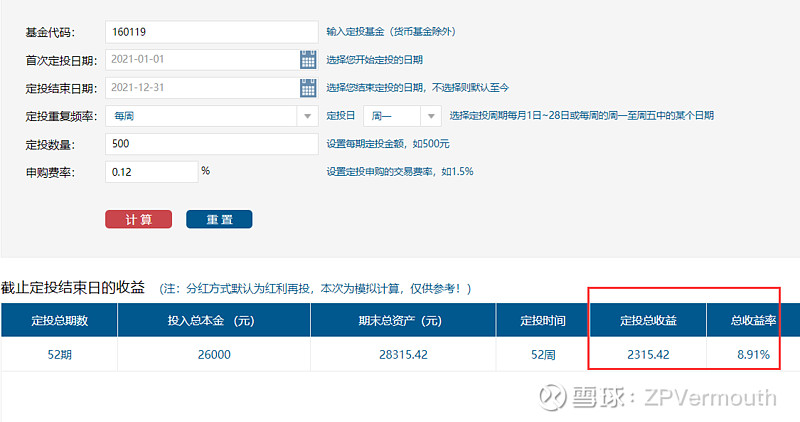Click the 定投总收益 column header
Image resolution: width=800 pixels, height=422 pixels.
[x=648, y=321]
